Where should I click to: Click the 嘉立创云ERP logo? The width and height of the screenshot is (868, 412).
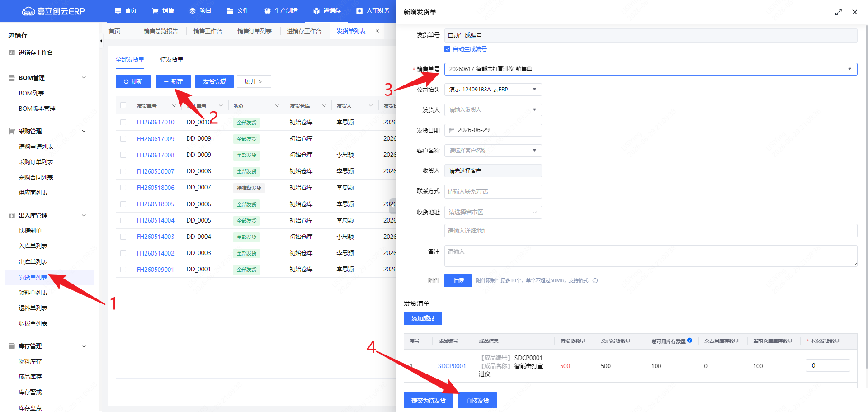pos(53,11)
